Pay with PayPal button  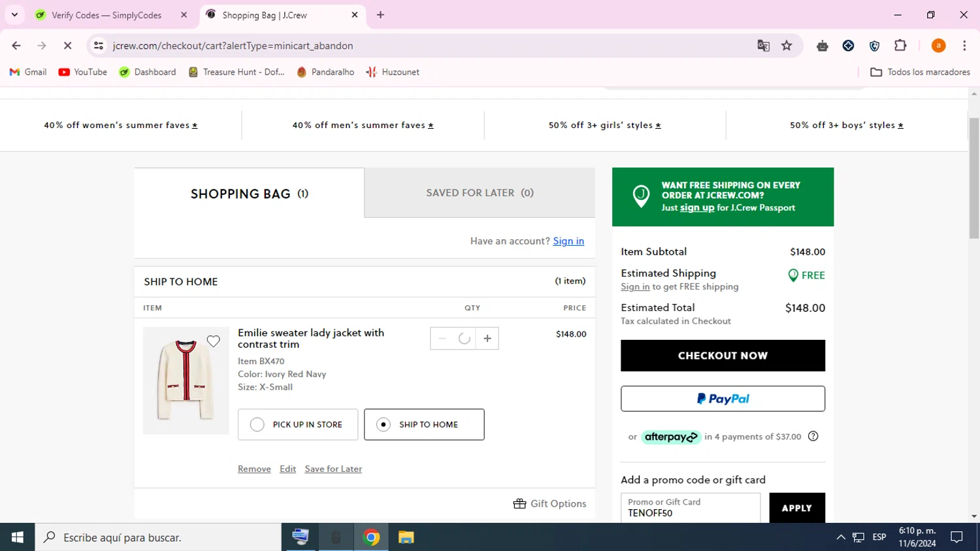[723, 399]
